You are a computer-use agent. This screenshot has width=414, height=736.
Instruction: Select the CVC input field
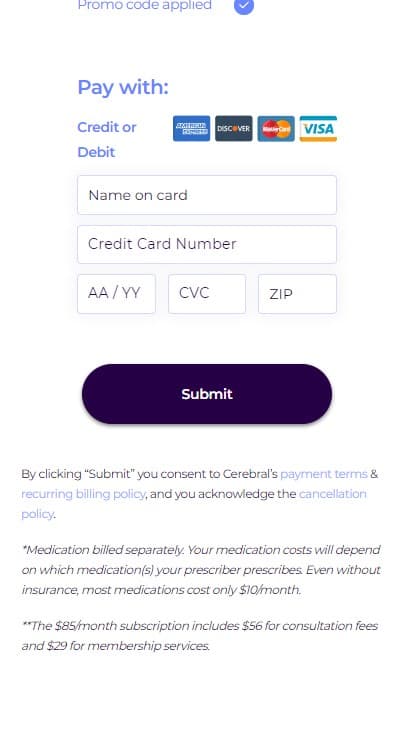[207, 294]
